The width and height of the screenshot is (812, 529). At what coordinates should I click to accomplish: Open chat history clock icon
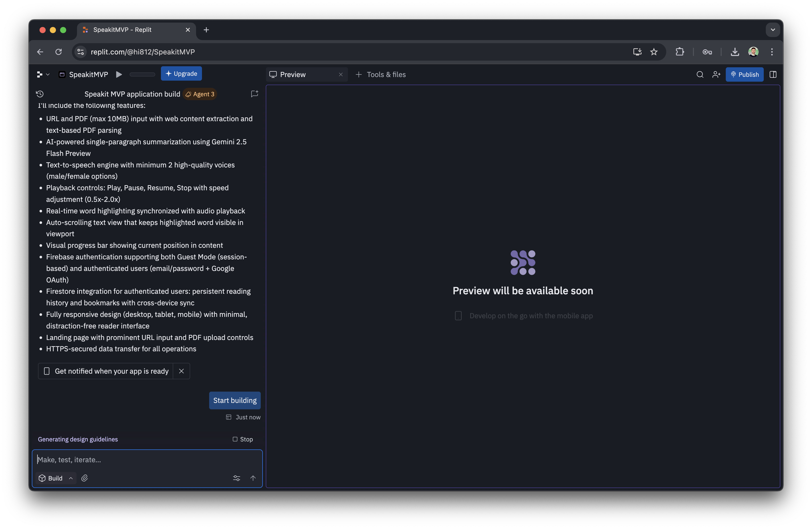point(40,94)
